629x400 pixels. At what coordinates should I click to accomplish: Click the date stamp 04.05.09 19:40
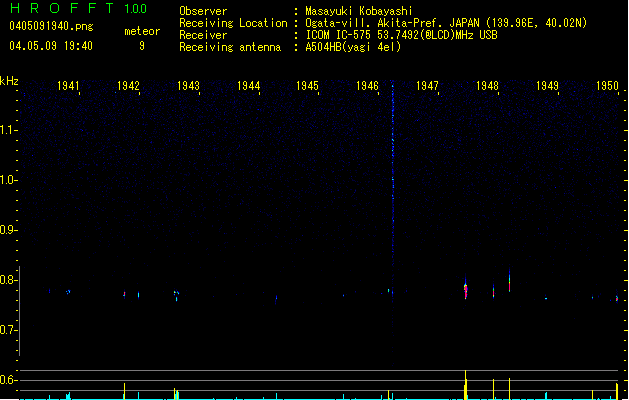(x=51, y=46)
